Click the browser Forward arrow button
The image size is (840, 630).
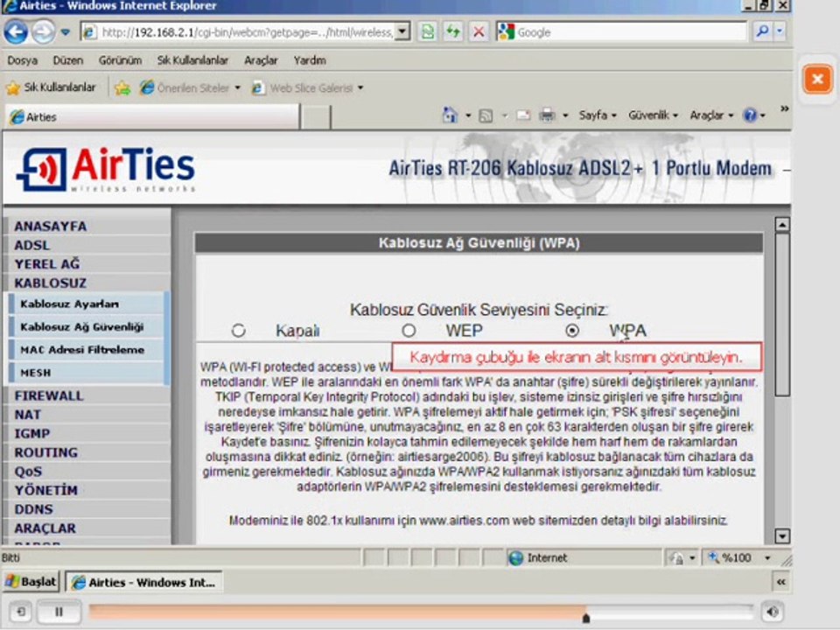click(x=44, y=32)
